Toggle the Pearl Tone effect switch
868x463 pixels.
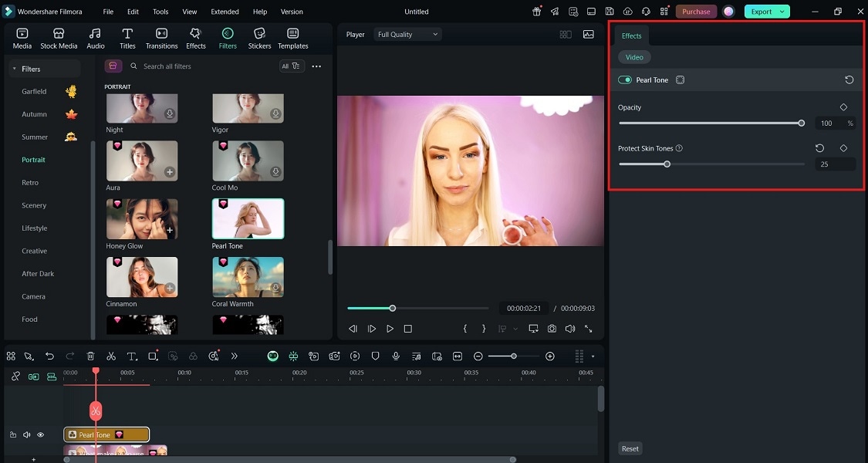(625, 79)
